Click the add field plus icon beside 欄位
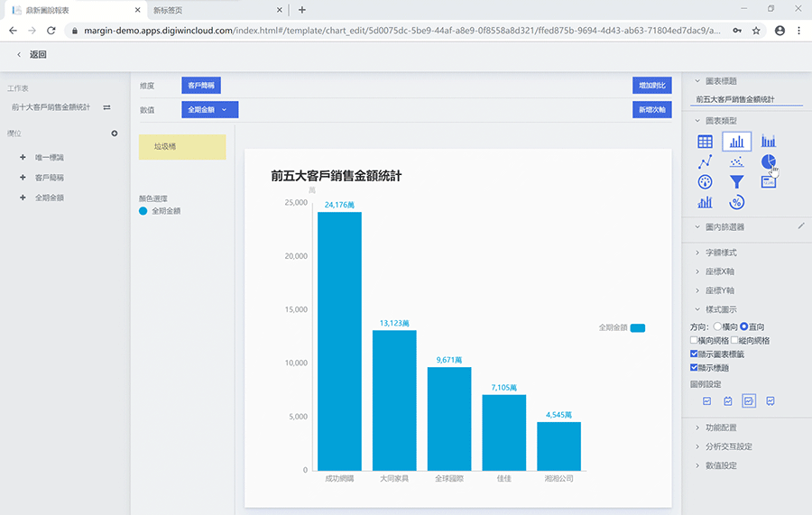 point(114,133)
